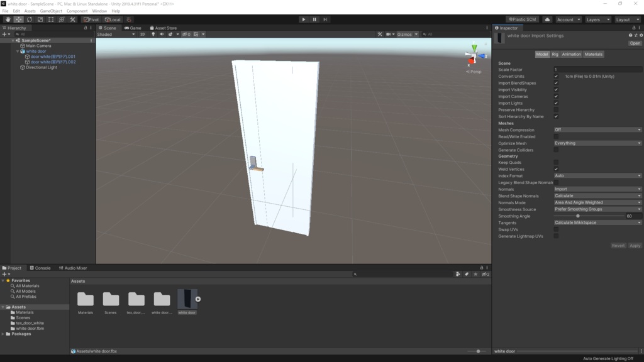Viewport: 644px width, 362px height.
Task: Search by type in Project panel
Action: (x=458, y=274)
